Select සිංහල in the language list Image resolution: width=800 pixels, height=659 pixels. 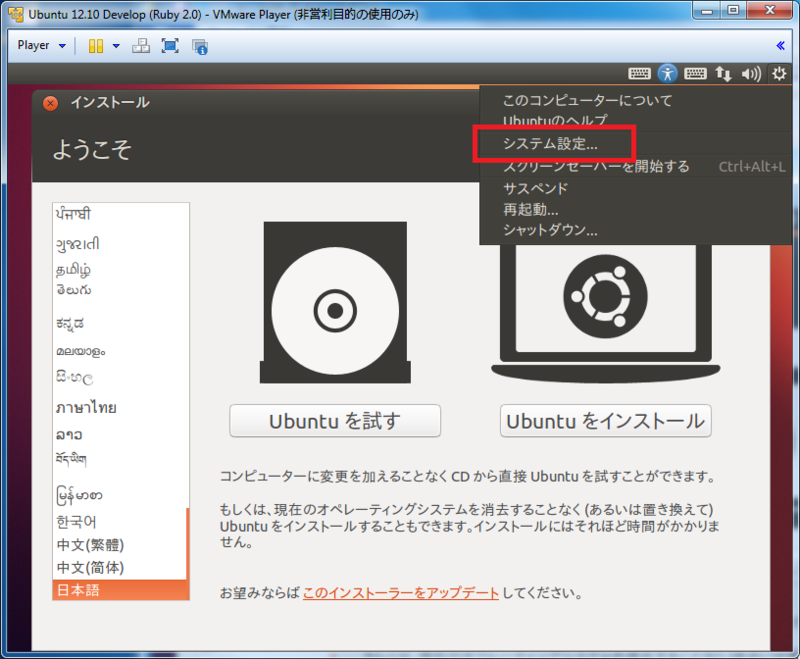click(119, 378)
